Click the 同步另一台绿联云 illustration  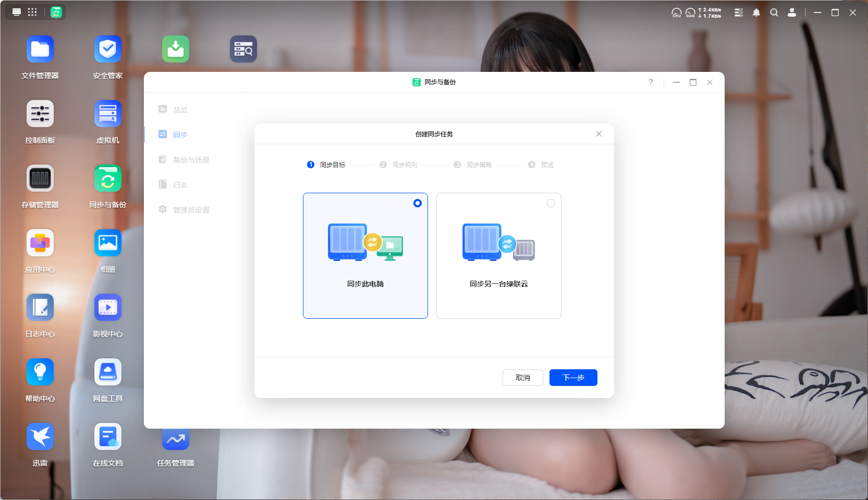[x=499, y=242]
